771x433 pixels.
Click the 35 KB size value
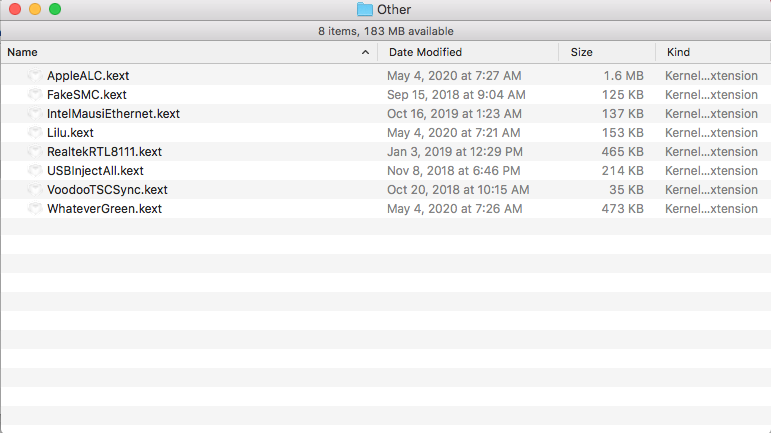pyautogui.click(x=626, y=190)
